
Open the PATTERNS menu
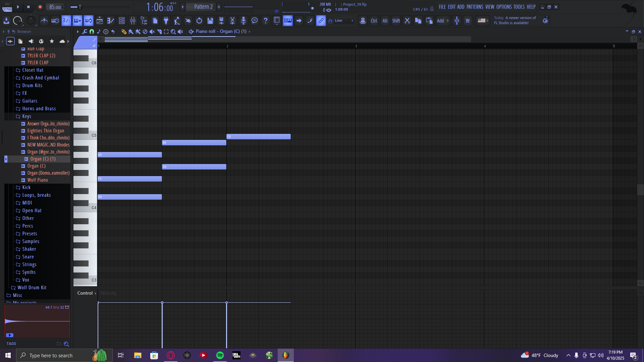[475, 7]
